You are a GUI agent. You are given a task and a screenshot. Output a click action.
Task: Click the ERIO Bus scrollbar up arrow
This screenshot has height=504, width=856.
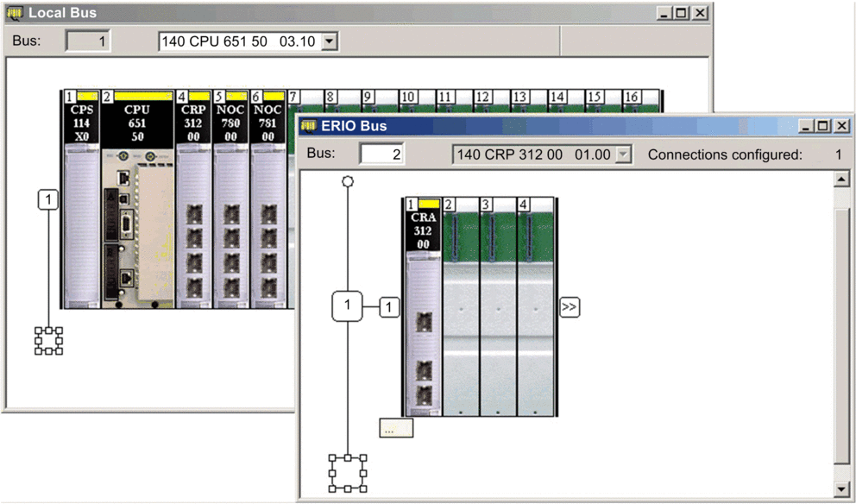(841, 180)
